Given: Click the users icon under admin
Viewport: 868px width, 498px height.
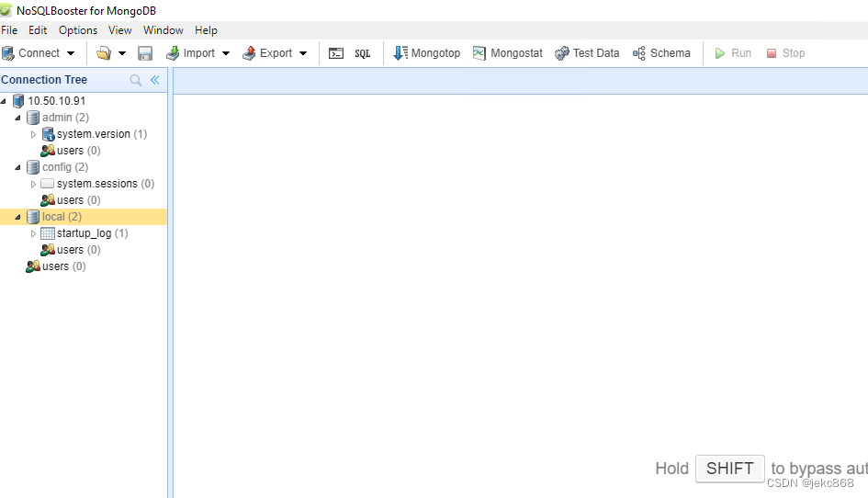Looking at the screenshot, I should coord(48,150).
